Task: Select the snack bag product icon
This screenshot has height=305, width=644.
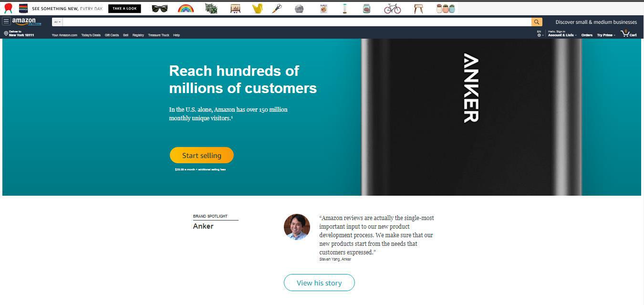Action: 323,8
